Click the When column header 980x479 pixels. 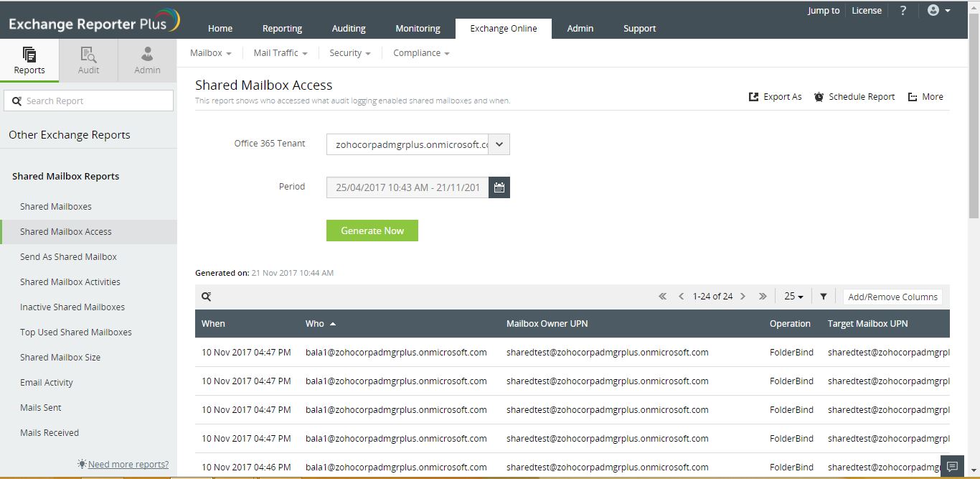[x=213, y=324]
